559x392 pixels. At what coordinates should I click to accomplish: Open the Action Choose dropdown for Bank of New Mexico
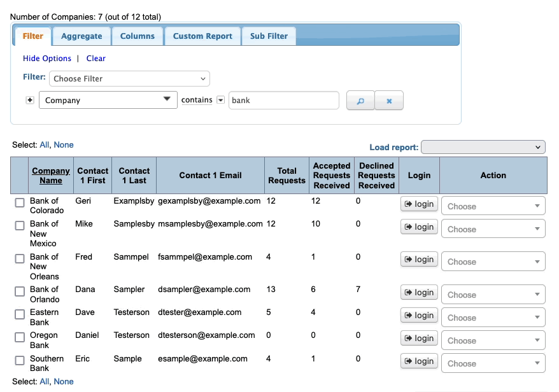click(493, 229)
